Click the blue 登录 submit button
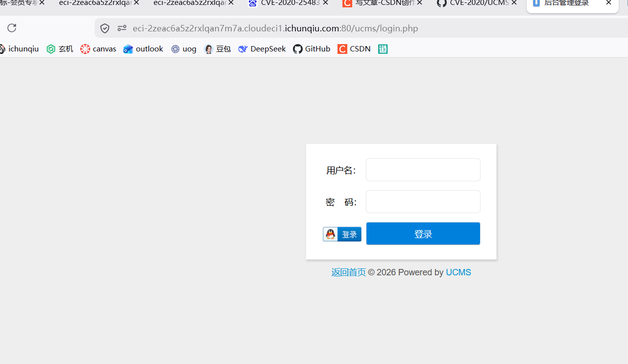This screenshot has width=628, height=364. pyautogui.click(x=423, y=234)
